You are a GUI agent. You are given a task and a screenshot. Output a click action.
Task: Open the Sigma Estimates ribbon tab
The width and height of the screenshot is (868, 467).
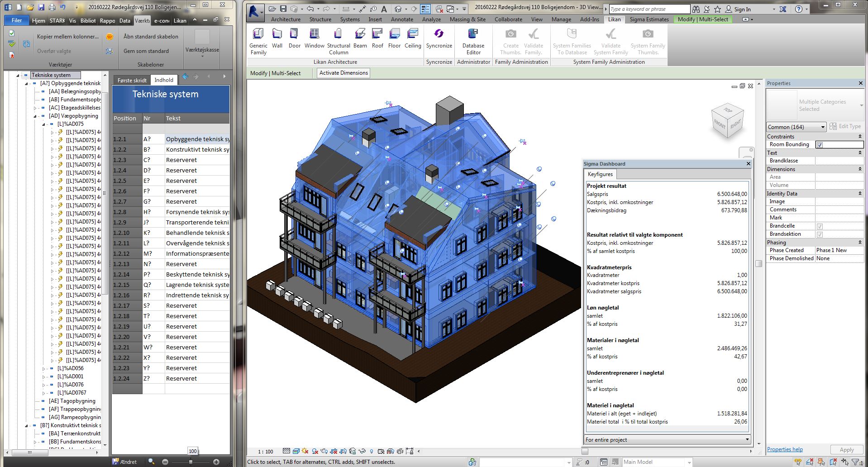(649, 19)
